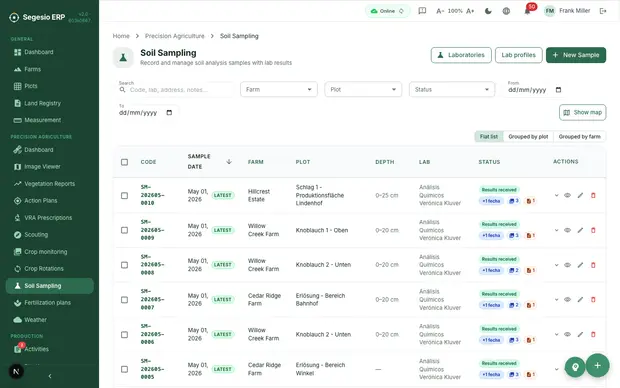Expand row SM-202605-0006 with chevron
The height and width of the screenshot is (388, 620).
point(556,335)
